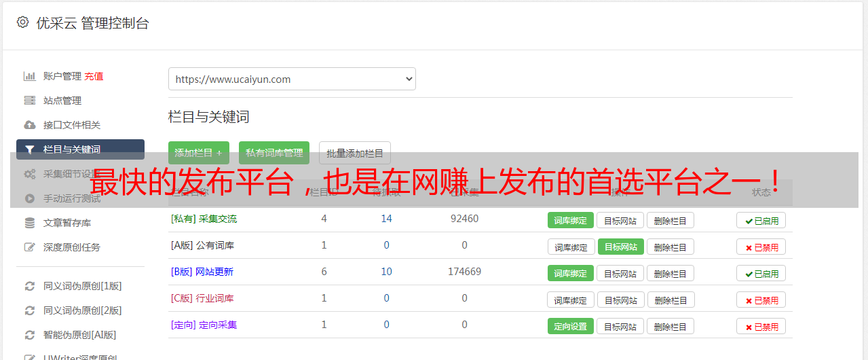Toggle the 已禁用 status of 行业词库

[761, 300]
